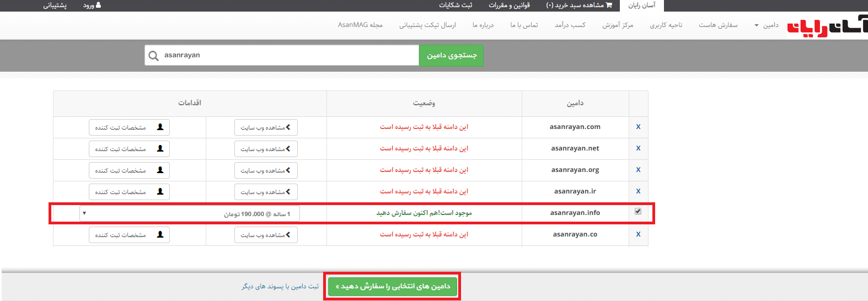The image size is (868, 301).
Task: Order selected domains with green button
Action: coord(393,287)
